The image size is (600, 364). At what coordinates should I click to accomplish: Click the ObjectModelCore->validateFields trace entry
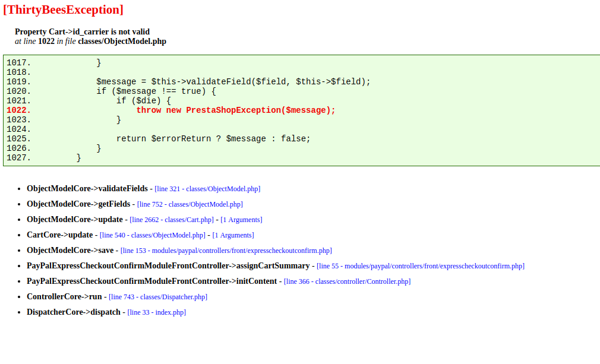pyautogui.click(x=87, y=189)
